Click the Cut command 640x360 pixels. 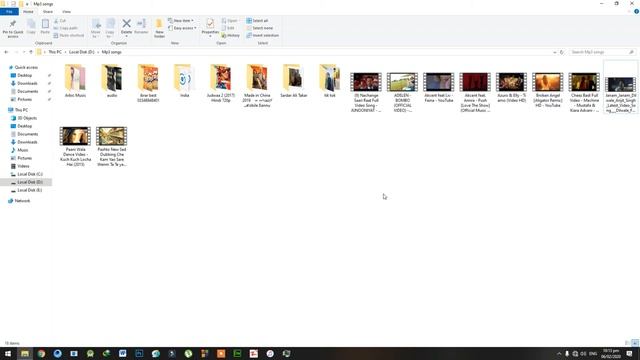[60, 20]
